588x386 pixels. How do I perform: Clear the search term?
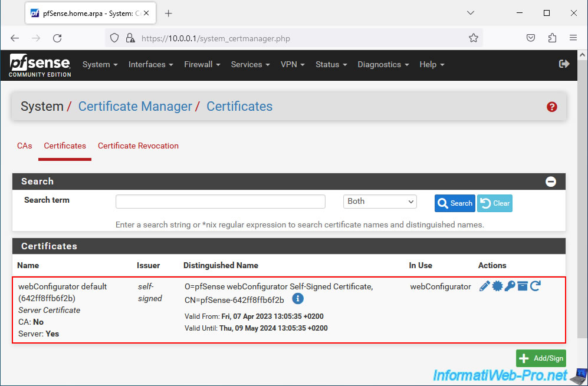[495, 203]
